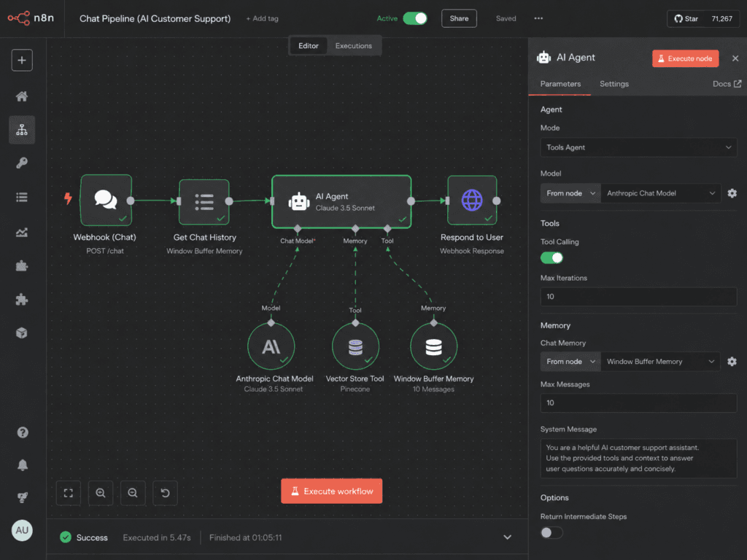Open workflow more options menu
The image size is (747, 560).
[538, 18]
